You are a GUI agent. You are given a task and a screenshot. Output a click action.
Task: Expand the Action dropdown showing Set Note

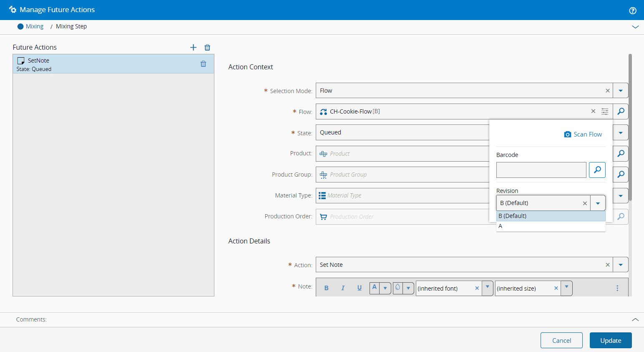pyautogui.click(x=621, y=265)
